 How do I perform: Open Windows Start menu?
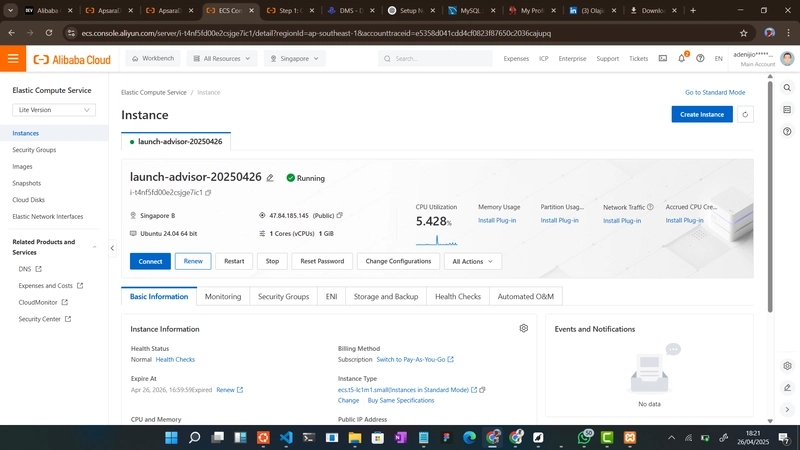coord(171,437)
